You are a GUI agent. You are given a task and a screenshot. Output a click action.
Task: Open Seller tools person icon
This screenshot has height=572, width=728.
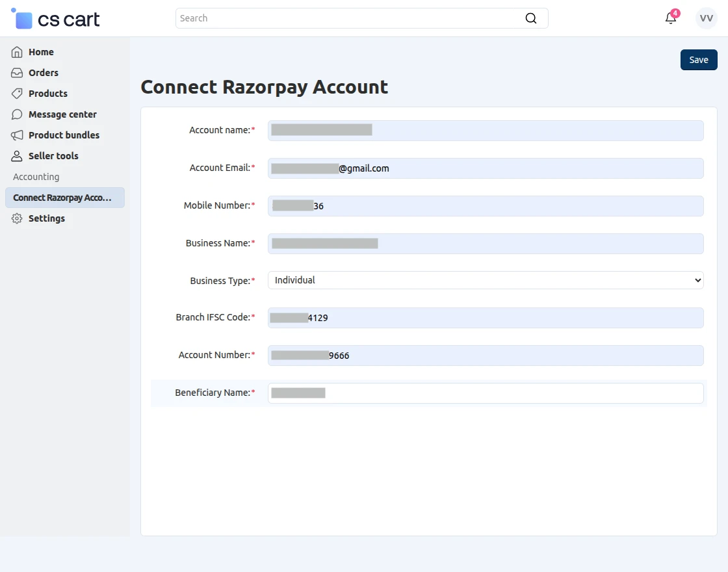(16, 155)
